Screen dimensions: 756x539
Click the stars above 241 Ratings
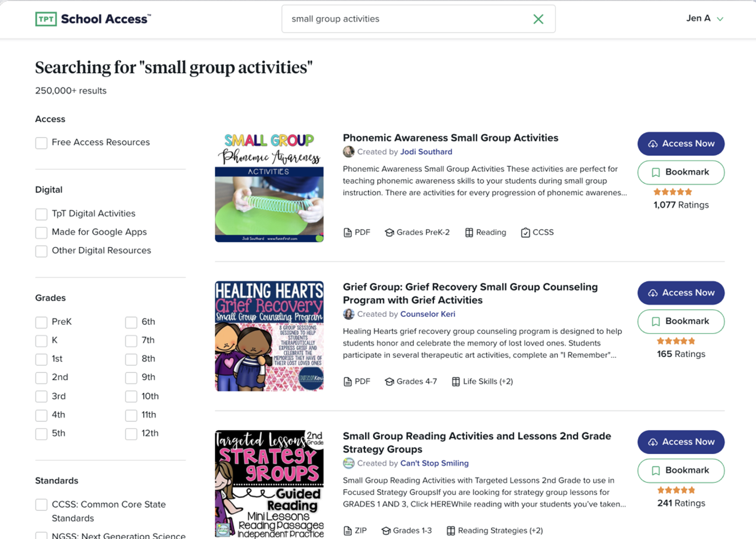pyautogui.click(x=676, y=490)
